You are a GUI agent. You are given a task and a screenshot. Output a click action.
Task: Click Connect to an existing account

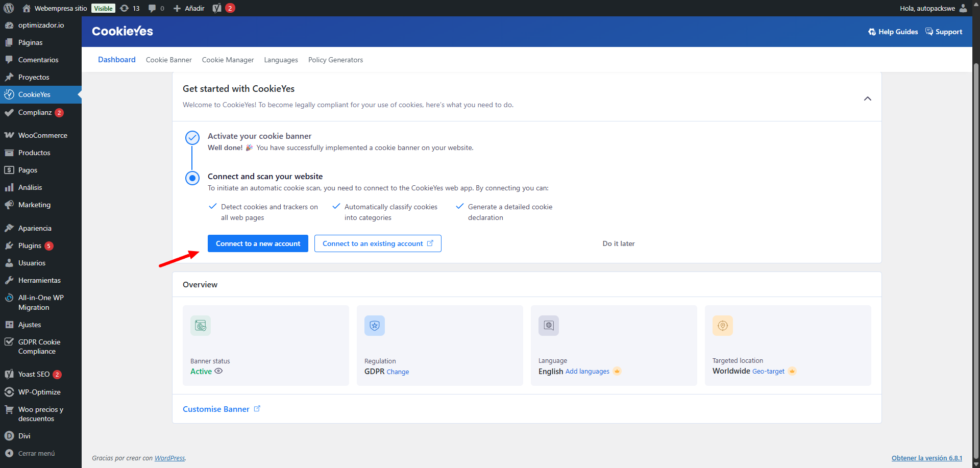point(378,243)
